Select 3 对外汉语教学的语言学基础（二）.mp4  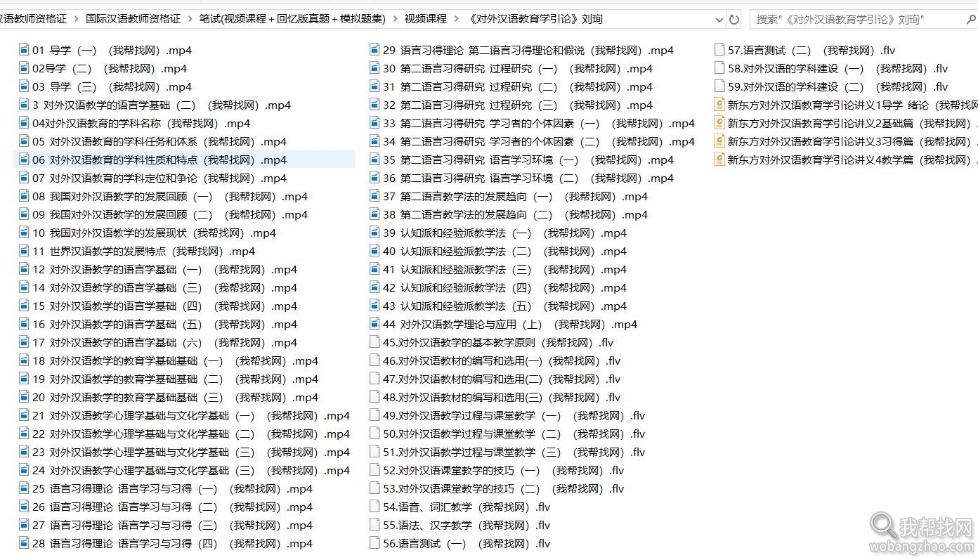tap(161, 105)
